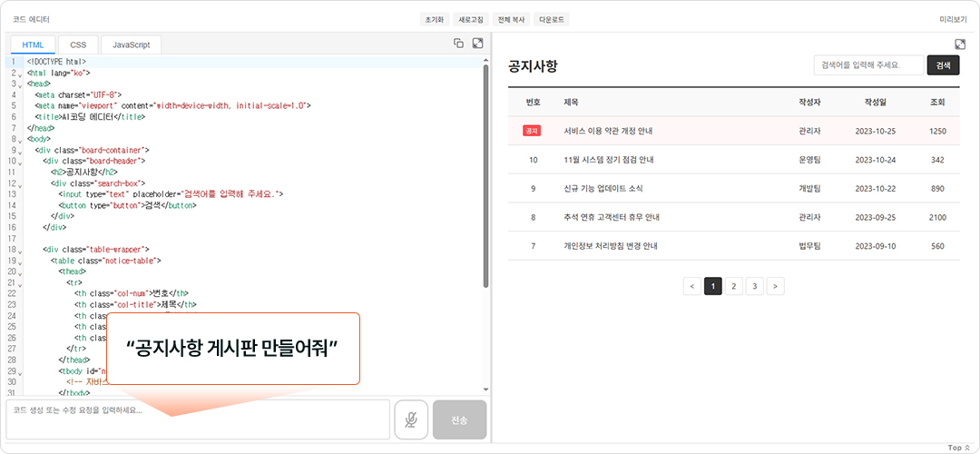The width and height of the screenshot is (980, 454).
Task: Focus the code request prompt input
Action: coord(198,419)
